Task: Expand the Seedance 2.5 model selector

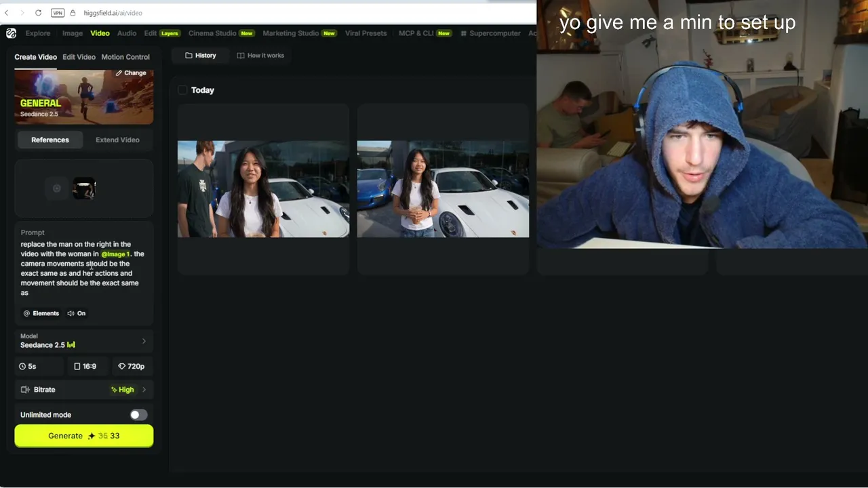Action: 84,341
